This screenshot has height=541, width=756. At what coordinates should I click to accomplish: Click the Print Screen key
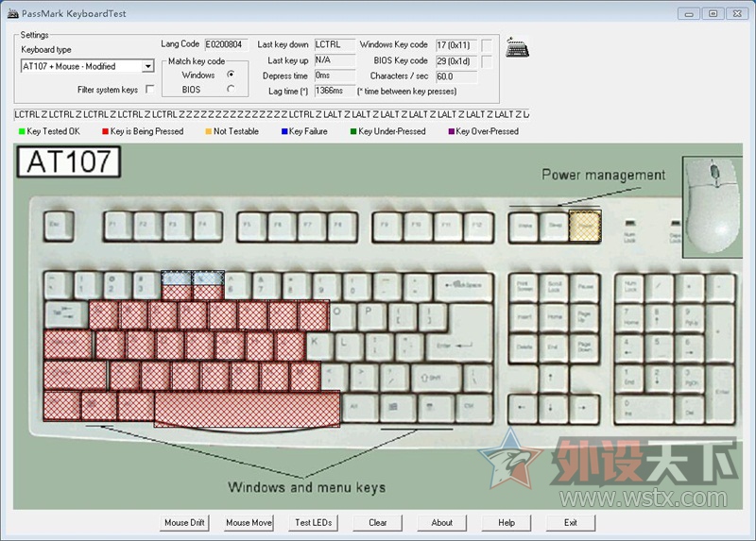pos(524,287)
